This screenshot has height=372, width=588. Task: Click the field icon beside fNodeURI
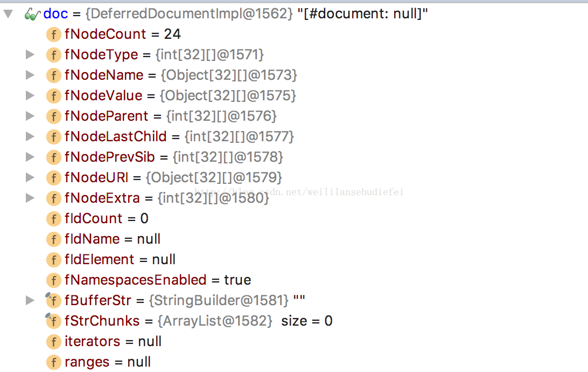[x=53, y=178]
